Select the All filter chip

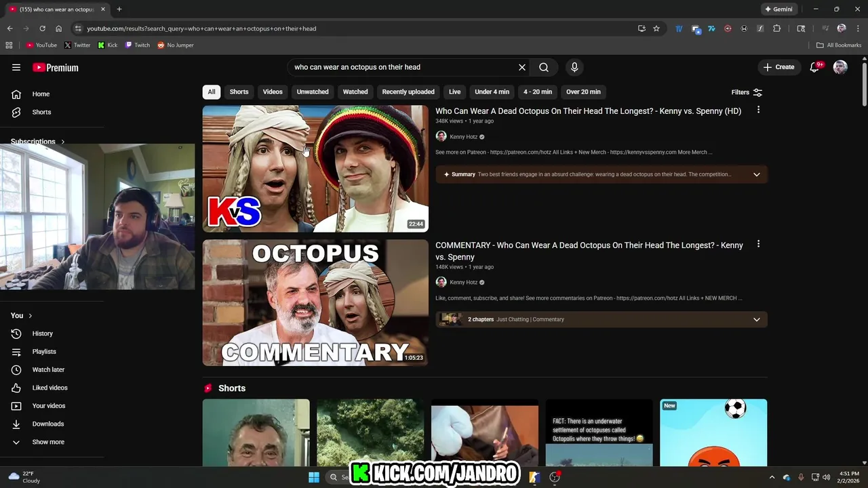[x=212, y=91]
